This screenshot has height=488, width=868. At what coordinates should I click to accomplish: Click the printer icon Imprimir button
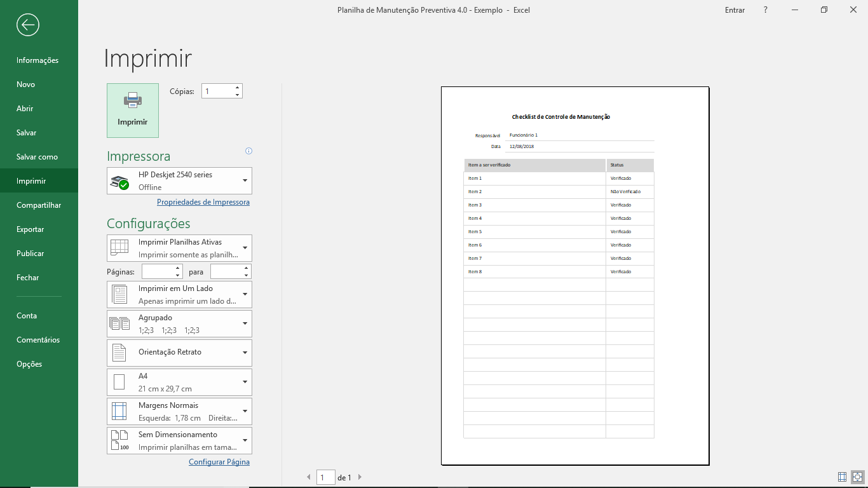133,111
